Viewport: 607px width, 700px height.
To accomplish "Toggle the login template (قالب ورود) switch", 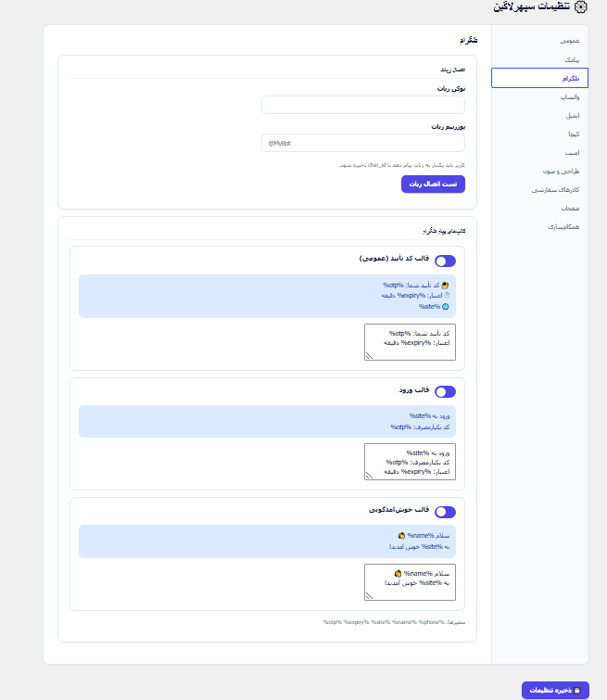I will (445, 391).
